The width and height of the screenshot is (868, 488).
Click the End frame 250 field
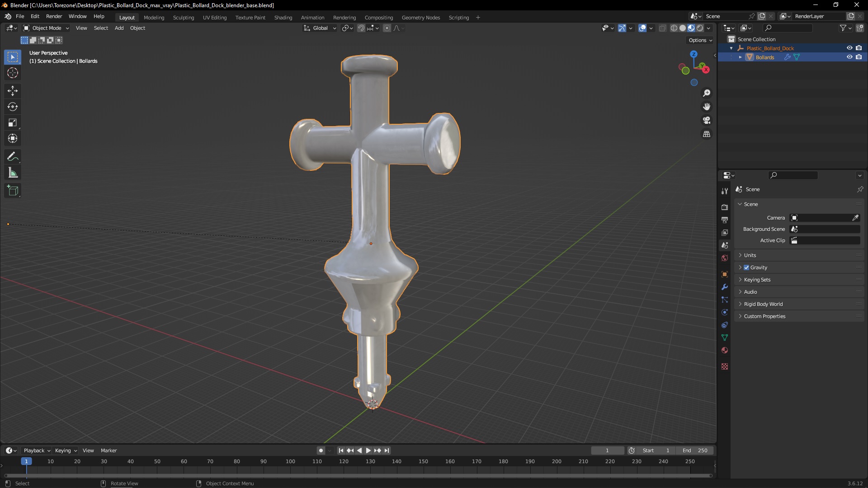click(695, 450)
